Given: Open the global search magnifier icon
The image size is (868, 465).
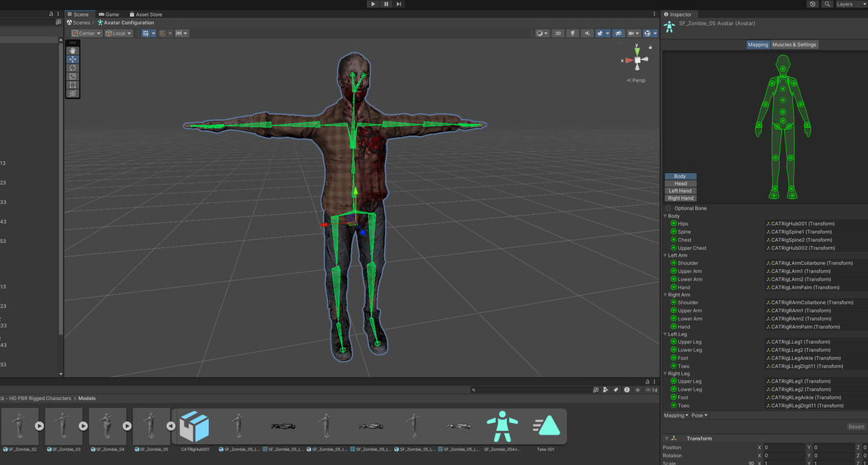Looking at the screenshot, I should [x=827, y=4].
